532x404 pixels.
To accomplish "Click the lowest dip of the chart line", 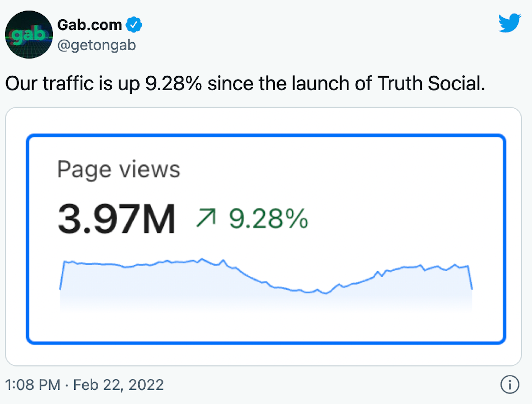I will point(326,293).
